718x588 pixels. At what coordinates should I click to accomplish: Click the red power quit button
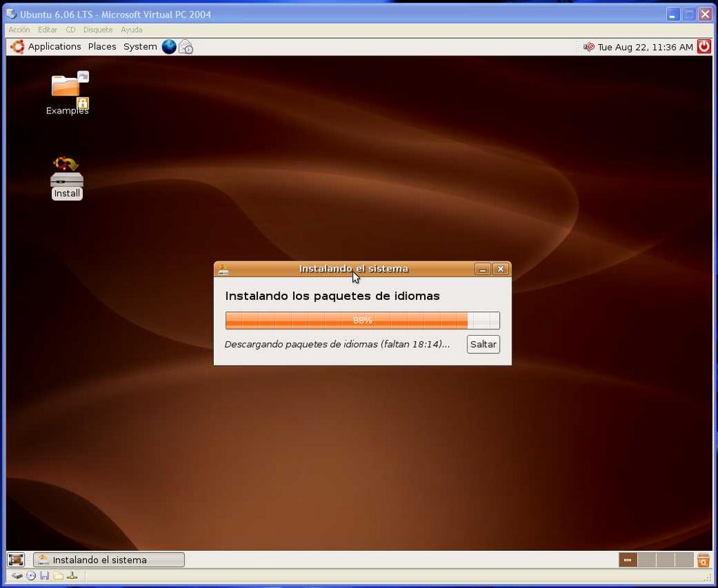click(x=704, y=47)
